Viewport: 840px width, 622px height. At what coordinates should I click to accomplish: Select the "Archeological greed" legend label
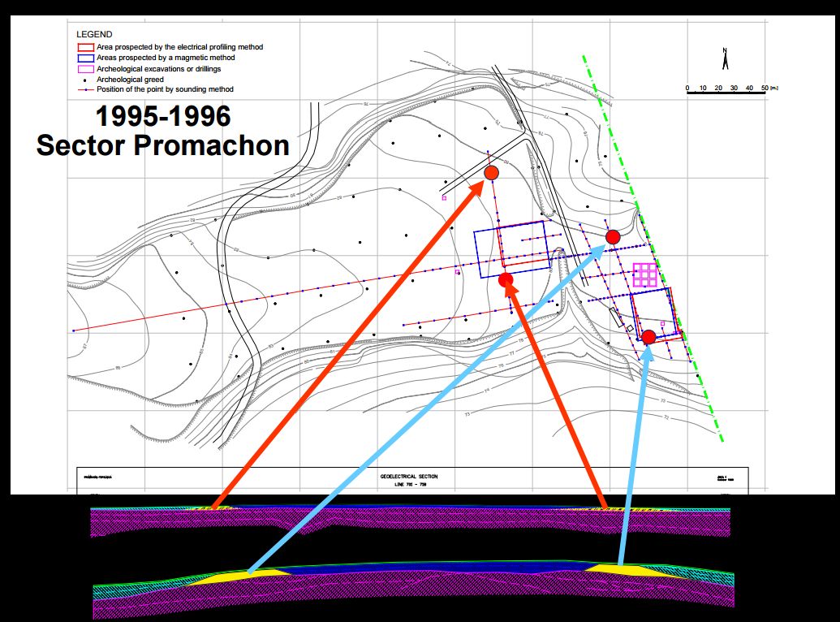130,80
